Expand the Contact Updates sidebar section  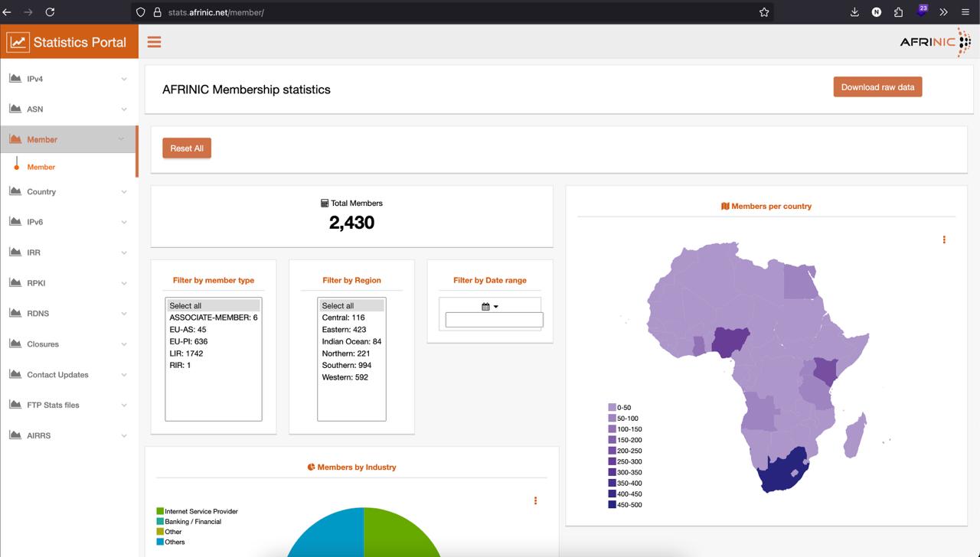pos(69,375)
